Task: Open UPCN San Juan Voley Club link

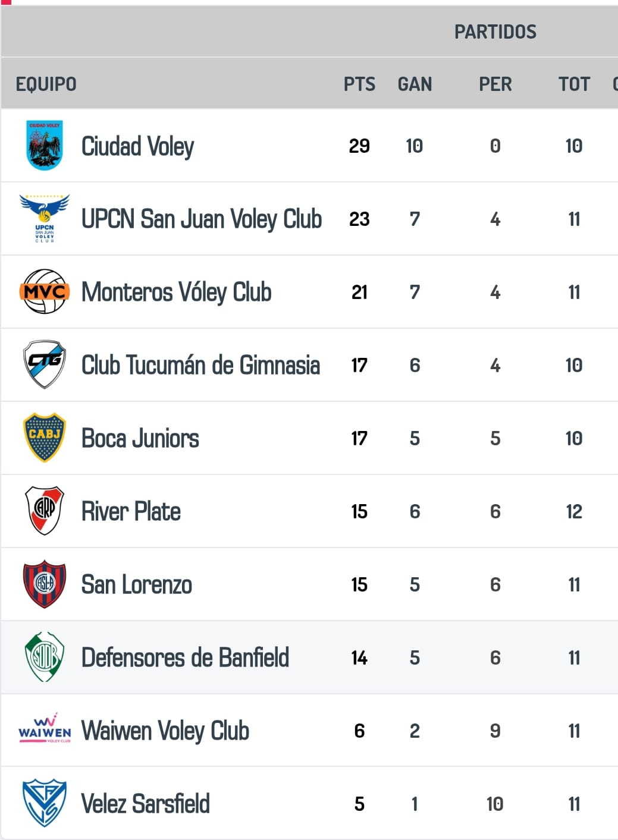Action: tap(202, 219)
